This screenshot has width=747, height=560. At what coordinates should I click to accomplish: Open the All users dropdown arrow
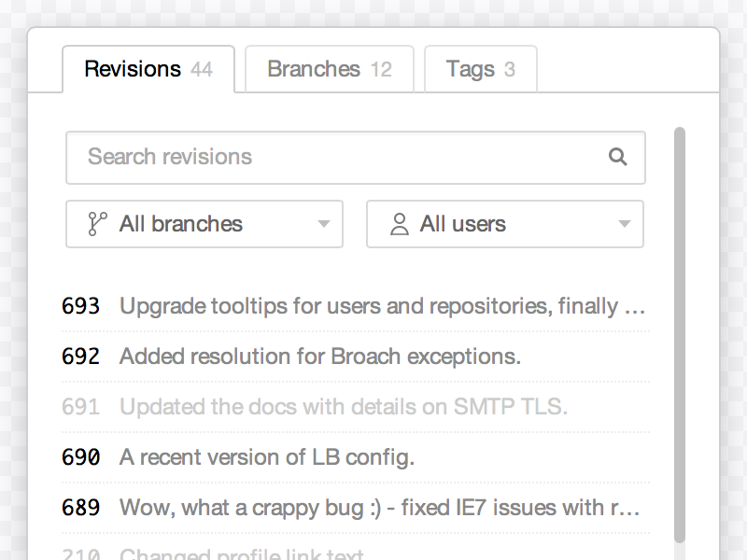coord(624,224)
